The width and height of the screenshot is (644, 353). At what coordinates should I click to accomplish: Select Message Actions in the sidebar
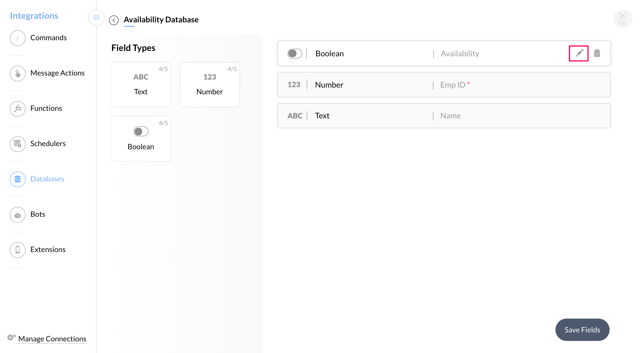[x=57, y=73]
